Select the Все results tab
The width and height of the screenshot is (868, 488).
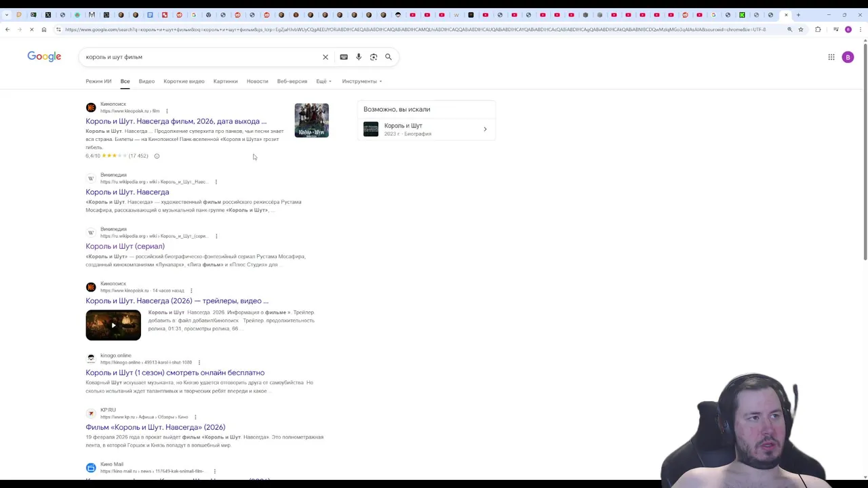pos(125,81)
